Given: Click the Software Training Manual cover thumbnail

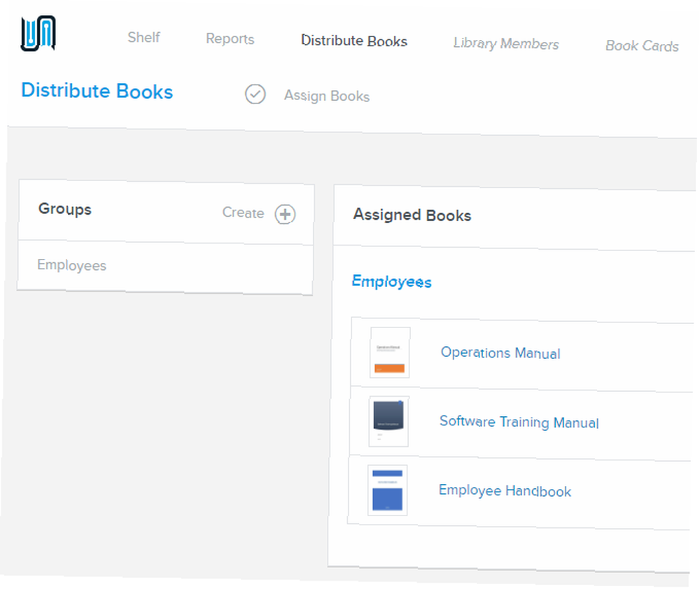Looking at the screenshot, I should (388, 422).
